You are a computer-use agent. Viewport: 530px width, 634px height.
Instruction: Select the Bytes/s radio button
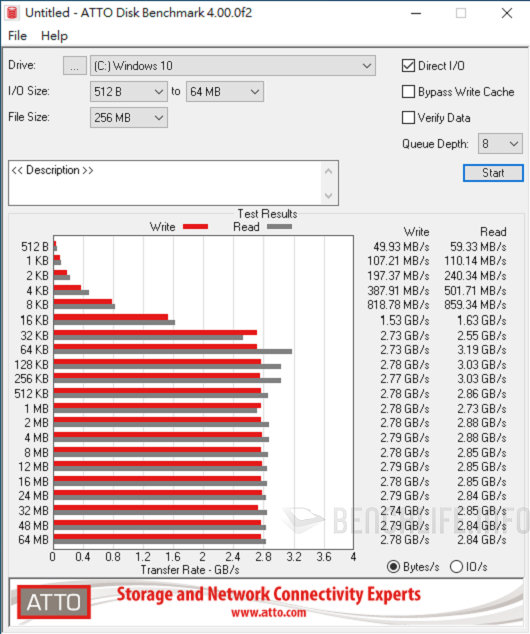pos(393,567)
